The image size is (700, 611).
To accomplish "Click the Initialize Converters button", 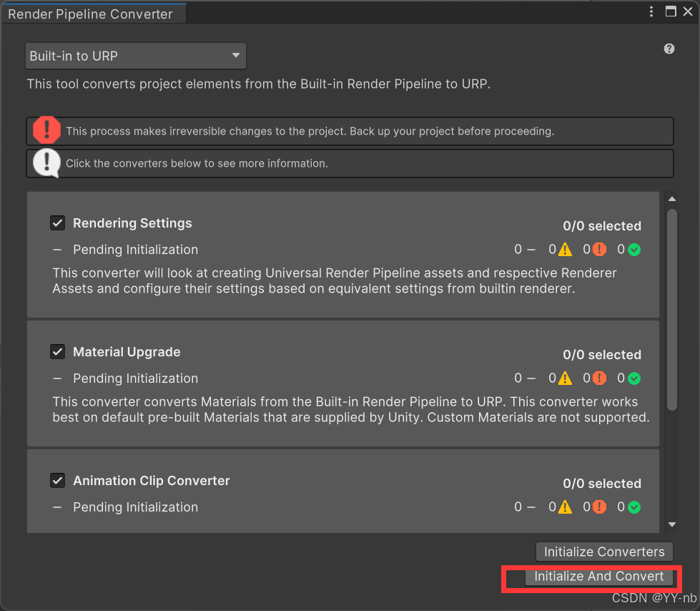I will (604, 552).
